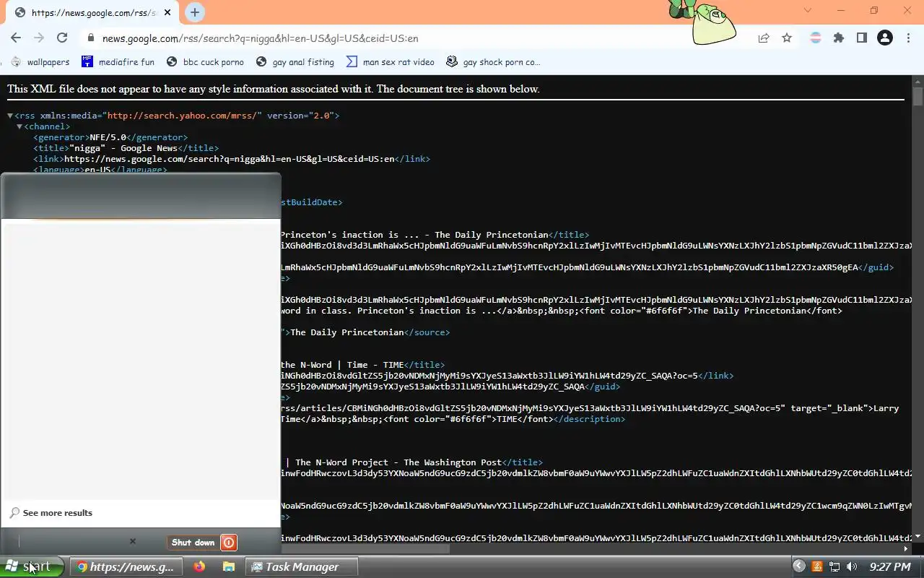Open the file explorer folder icon on taskbar
The height and width of the screenshot is (578, 924).
coord(228,567)
